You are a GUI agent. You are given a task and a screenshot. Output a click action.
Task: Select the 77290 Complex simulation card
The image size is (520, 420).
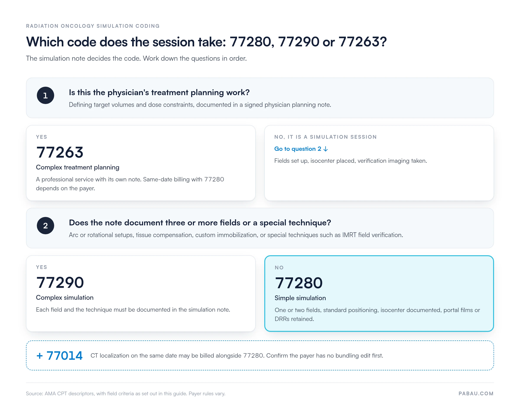141,293
